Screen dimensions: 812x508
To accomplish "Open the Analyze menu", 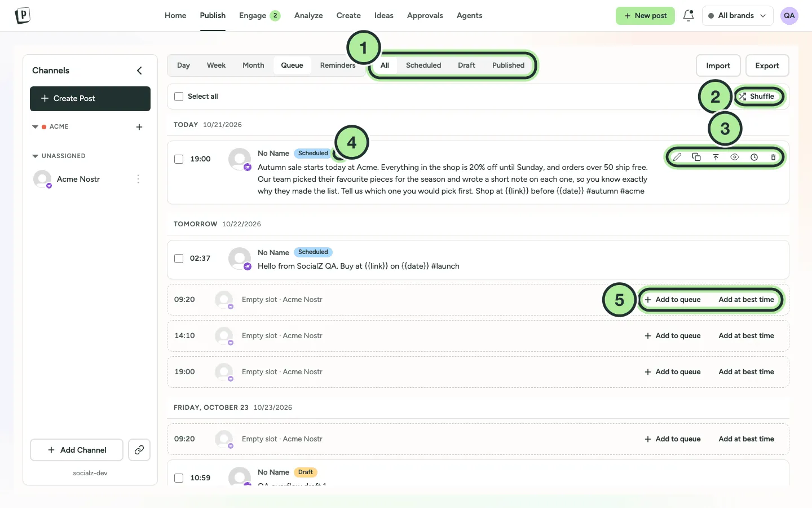I will (308, 16).
